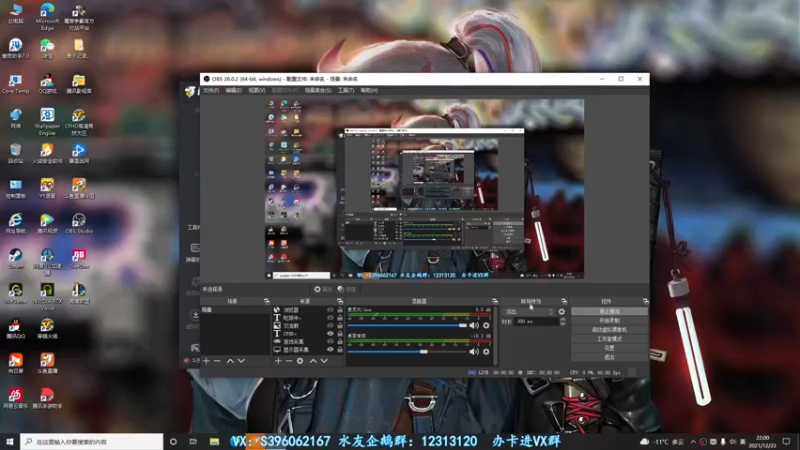The height and width of the screenshot is (450, 800).
Task: Hide the 显示器采集 display capture source
Action: click(330, 349)
